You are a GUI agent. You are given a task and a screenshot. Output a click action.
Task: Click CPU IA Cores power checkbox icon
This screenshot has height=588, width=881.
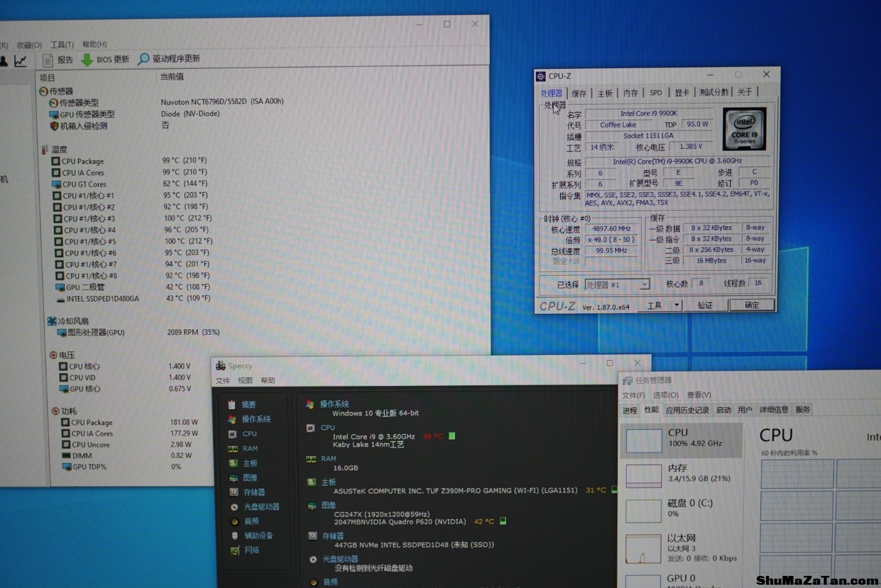66,434
